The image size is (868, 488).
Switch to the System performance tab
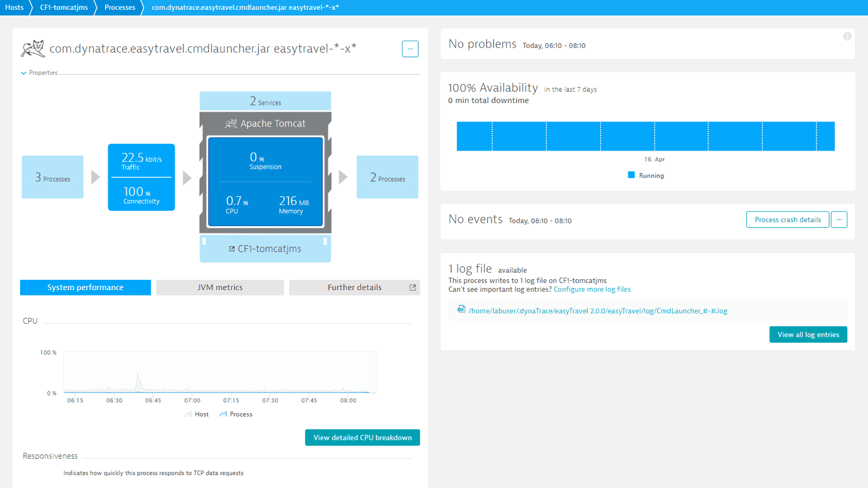(85, 287)
